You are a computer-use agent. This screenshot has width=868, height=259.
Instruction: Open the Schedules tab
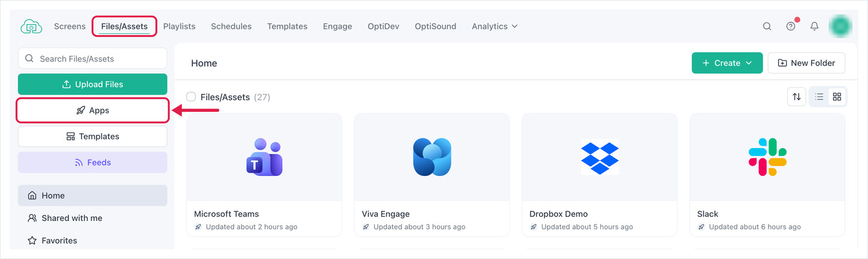pyautogui.click(x=231, y=27)
